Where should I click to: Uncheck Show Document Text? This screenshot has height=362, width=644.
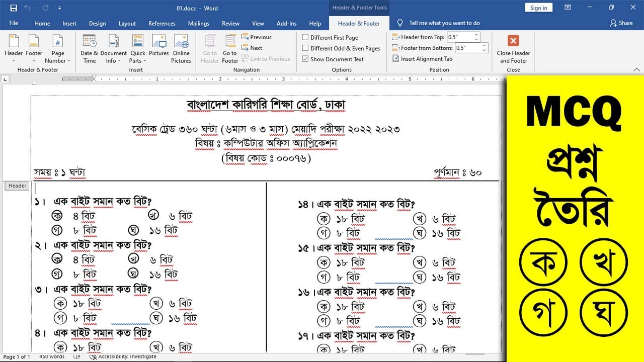[333, 59]
